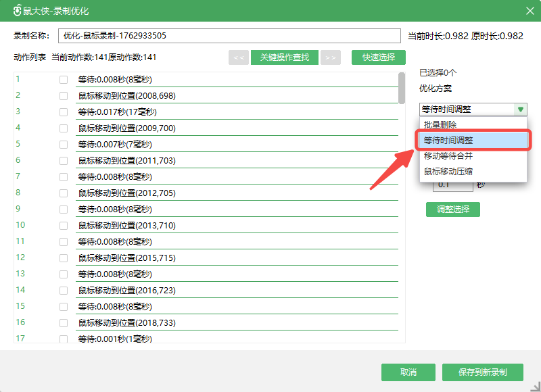541x392 pixels.
Task: Check the box on action row 10
Action: pyautogui.click(x=64, y=226)
